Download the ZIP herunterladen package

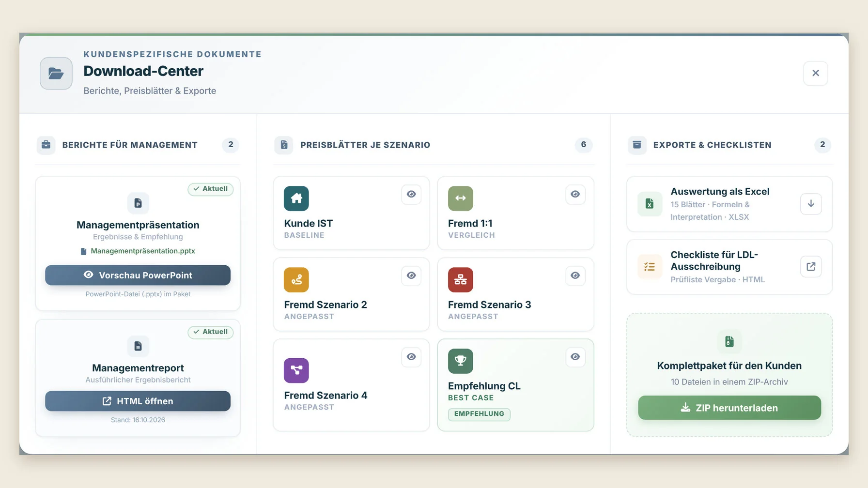[729, 408]
